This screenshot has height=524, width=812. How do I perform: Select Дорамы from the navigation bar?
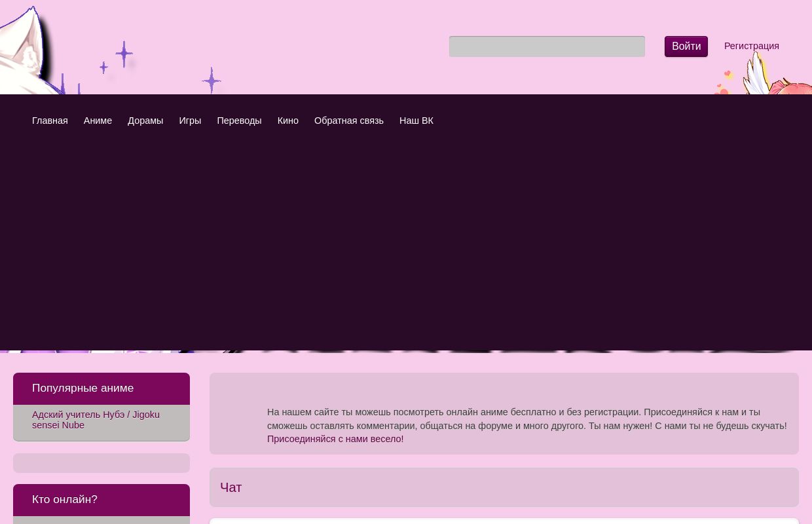coord(145,121)
